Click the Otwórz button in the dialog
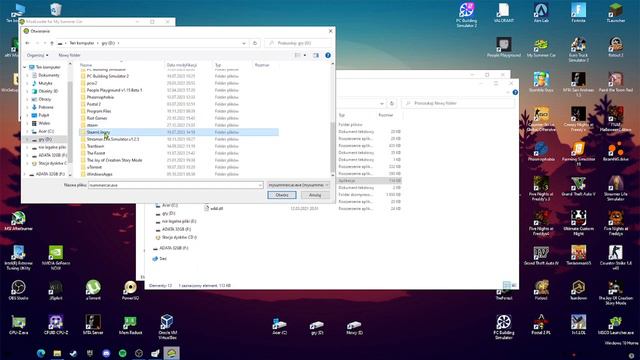Image resolution: width=640 pixels, height=360 pixels. click(x=282, y=195)
